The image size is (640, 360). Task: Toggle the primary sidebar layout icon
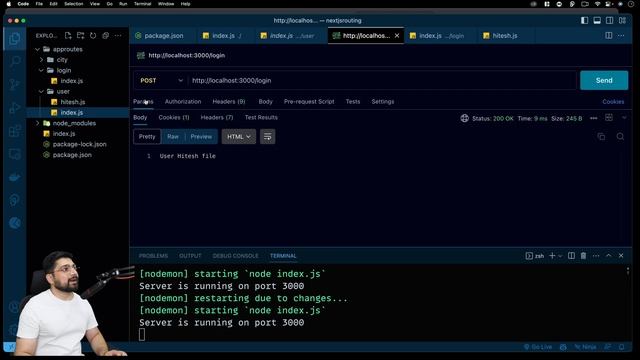(x=584, y=20)
